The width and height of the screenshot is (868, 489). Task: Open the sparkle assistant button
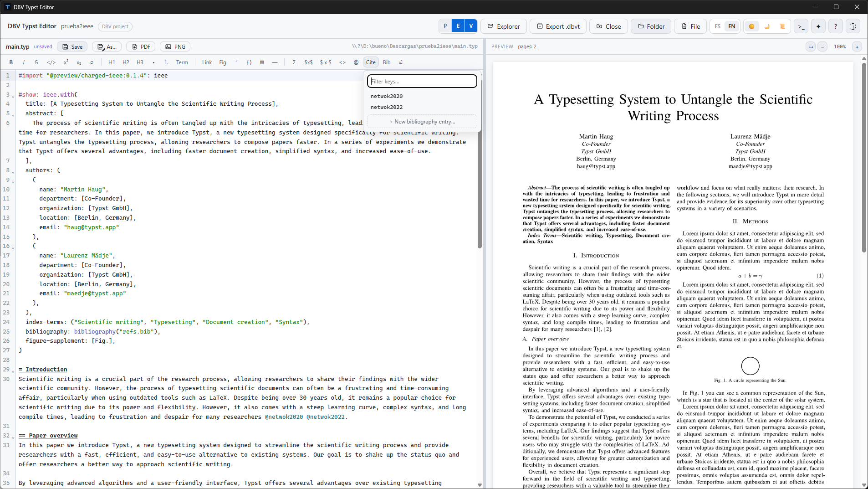click(x=818, y=26)
